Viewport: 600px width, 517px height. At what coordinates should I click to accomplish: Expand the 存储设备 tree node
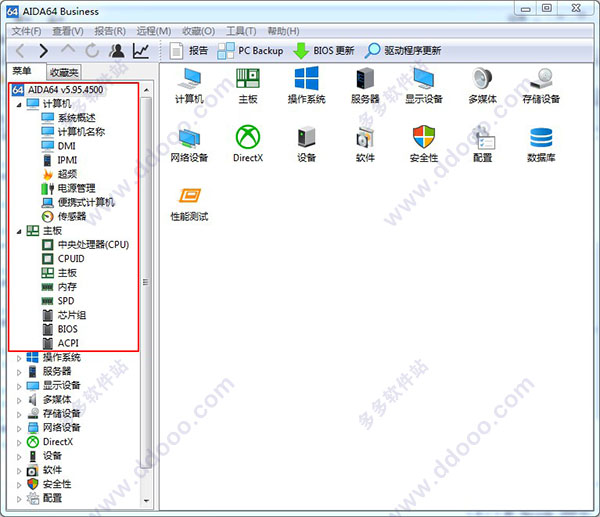click(x=19, y=415)
